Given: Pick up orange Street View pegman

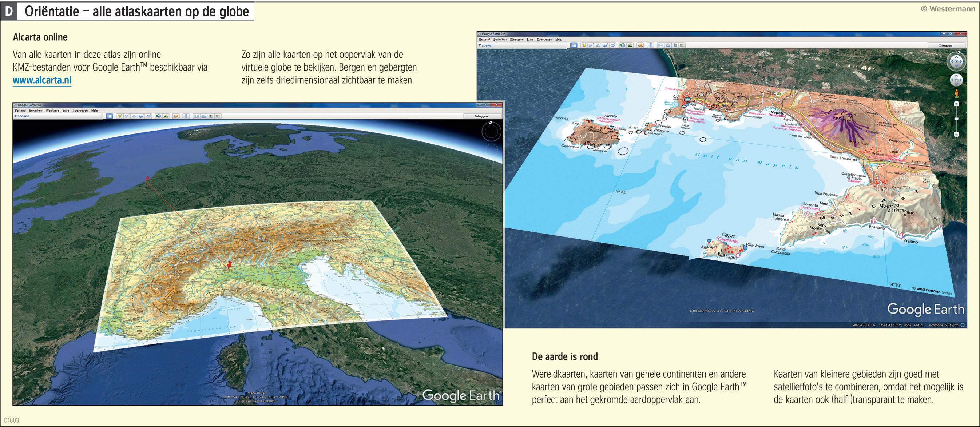Looking at the screenshot, I should (956, 93).
